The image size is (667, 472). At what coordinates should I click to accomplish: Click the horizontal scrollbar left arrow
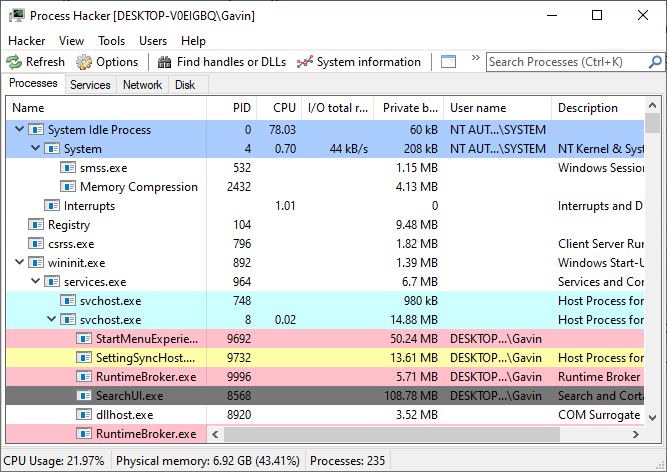(x=215, y=434)
